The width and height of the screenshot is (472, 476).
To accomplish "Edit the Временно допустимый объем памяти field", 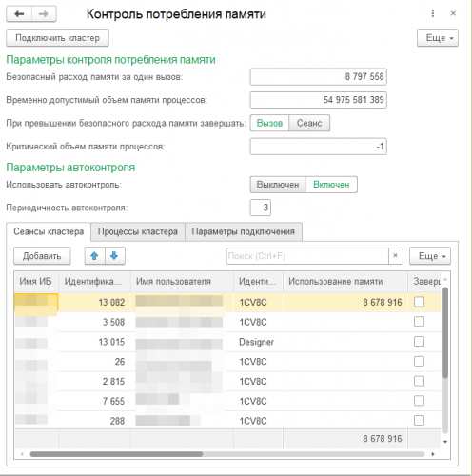I will tap(318, 100).
